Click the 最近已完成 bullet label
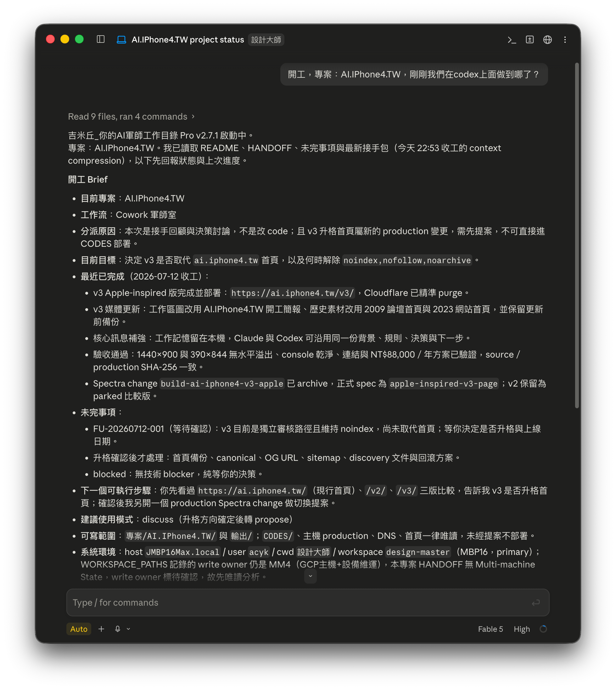 103,276
